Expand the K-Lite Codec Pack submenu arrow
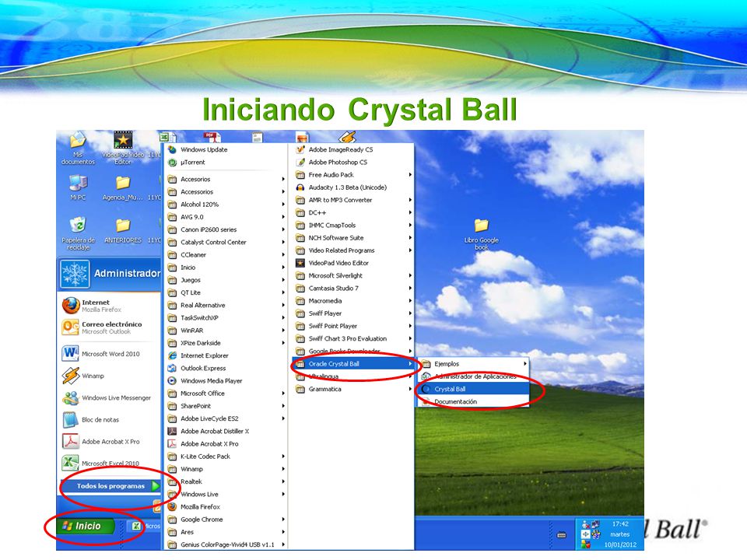 tap(283, 457)
